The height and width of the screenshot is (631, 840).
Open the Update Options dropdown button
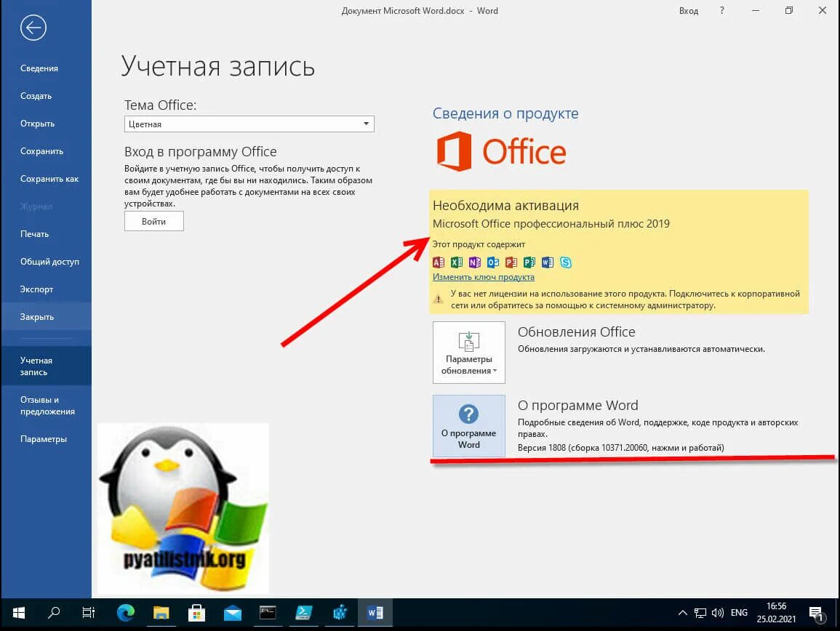click(x=469, y=353)
